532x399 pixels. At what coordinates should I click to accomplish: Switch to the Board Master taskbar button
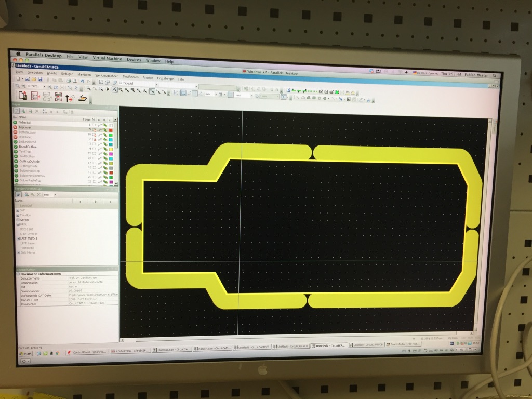[x=403, y=344]
